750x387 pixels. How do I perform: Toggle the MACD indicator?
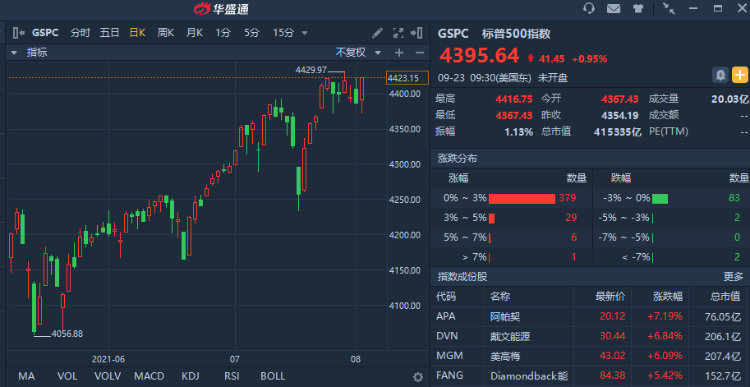(149, 376)
